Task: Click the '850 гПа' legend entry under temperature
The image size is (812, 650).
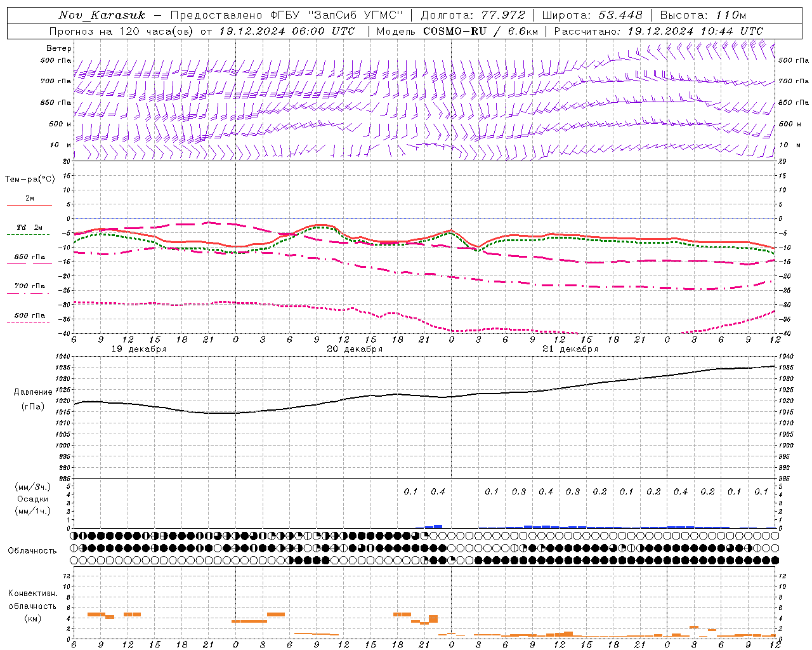Action: point(30,257)
